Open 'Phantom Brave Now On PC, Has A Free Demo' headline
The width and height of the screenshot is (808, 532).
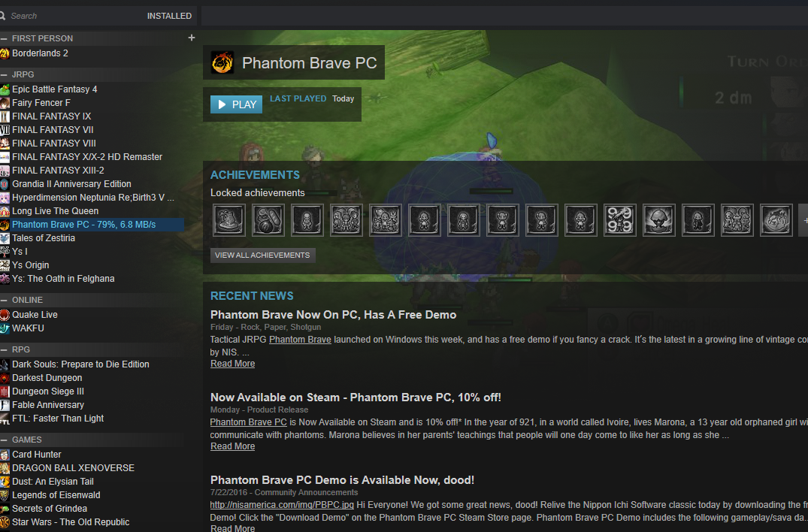[334, 315]
